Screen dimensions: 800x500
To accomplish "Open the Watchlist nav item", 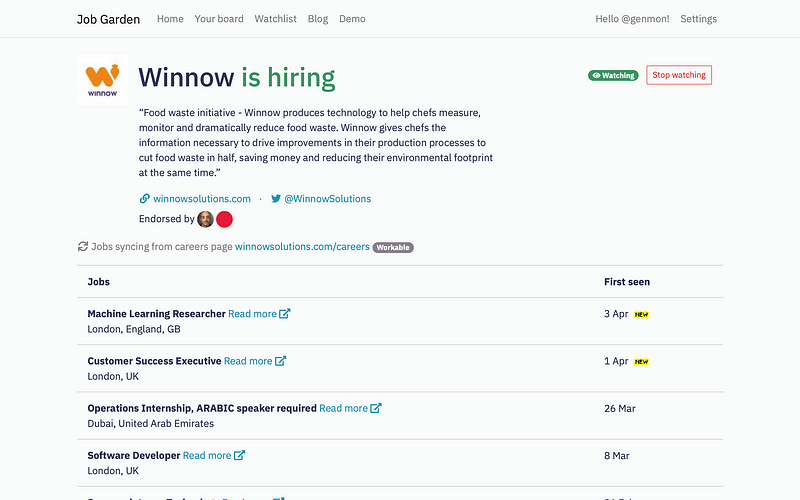I will 276,19.
